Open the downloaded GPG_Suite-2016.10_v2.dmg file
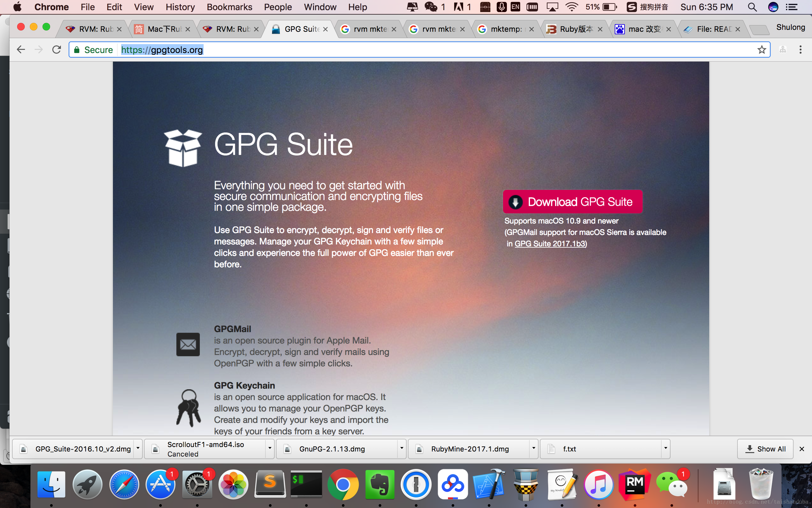Viewport: 812px width, 508px height. pyautogui.click(x=74, y=449)
